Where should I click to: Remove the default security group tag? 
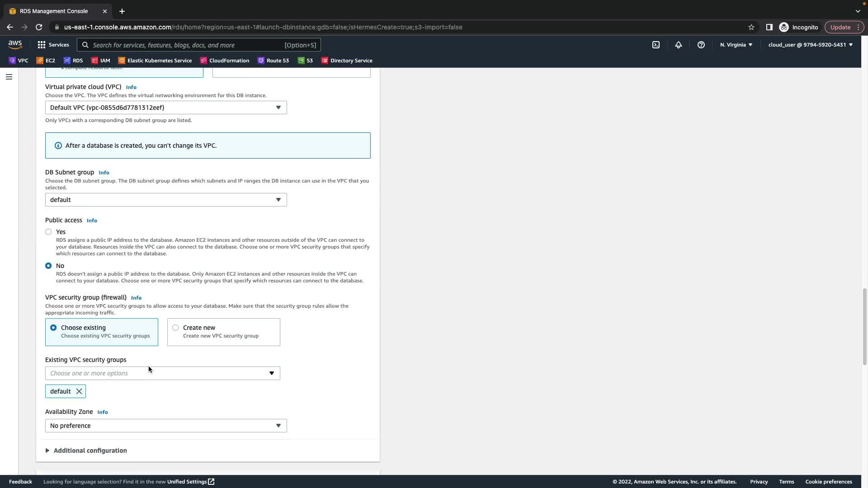point(79,391)
